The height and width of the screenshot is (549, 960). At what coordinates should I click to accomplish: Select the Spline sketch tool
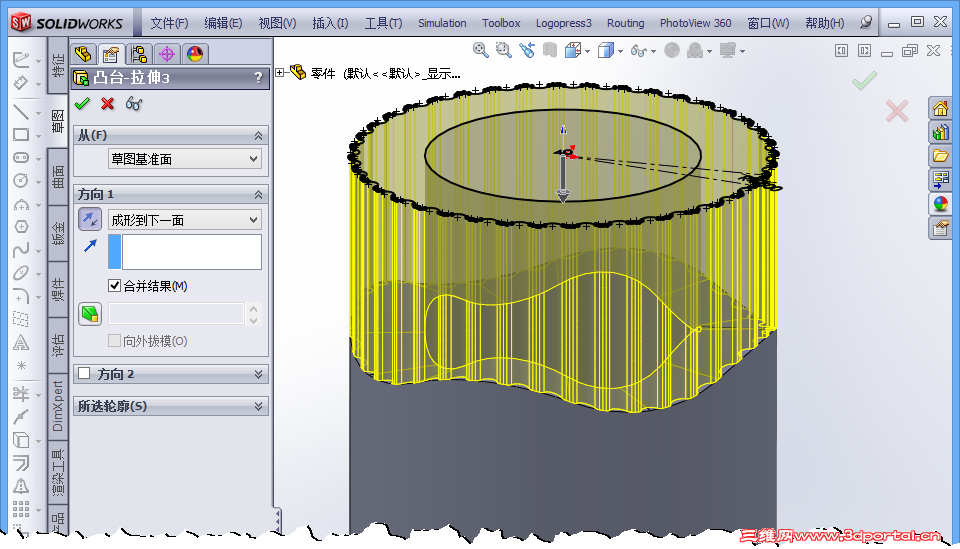click(x=21, y=250)
